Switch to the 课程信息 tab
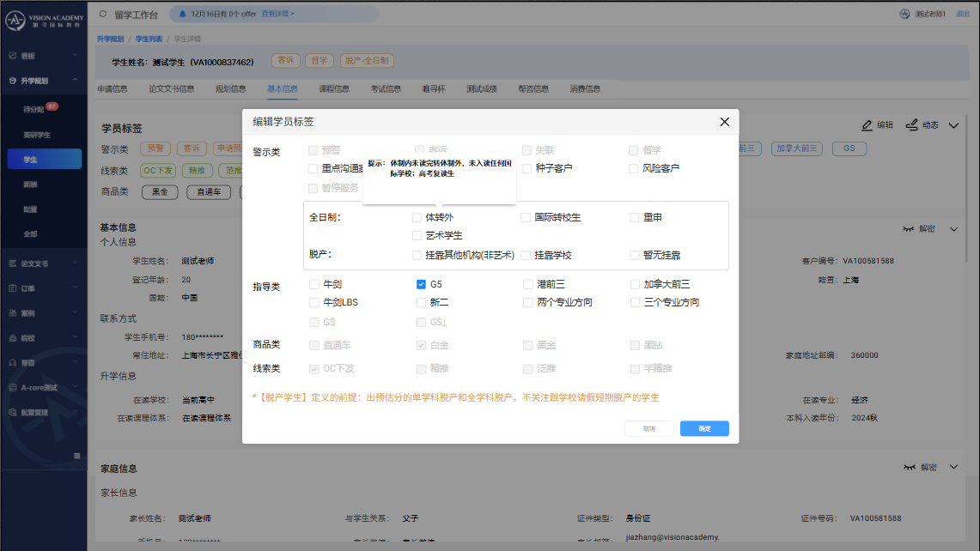Image resolution: width=980 pixels, height=551 pixels. click(333, 88)
